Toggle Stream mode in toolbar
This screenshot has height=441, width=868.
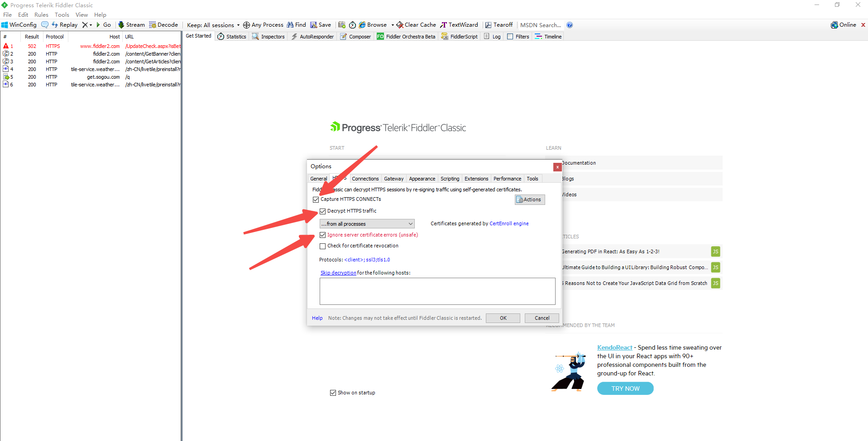(x=131, y=25)
